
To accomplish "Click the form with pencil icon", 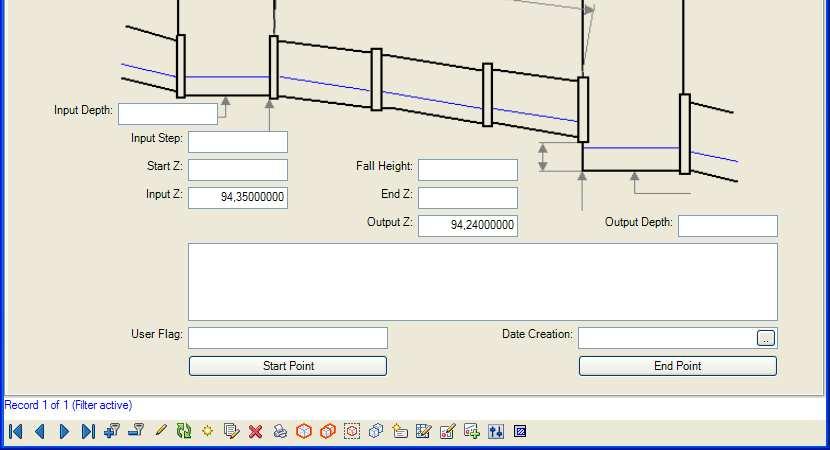I will 447,431.
